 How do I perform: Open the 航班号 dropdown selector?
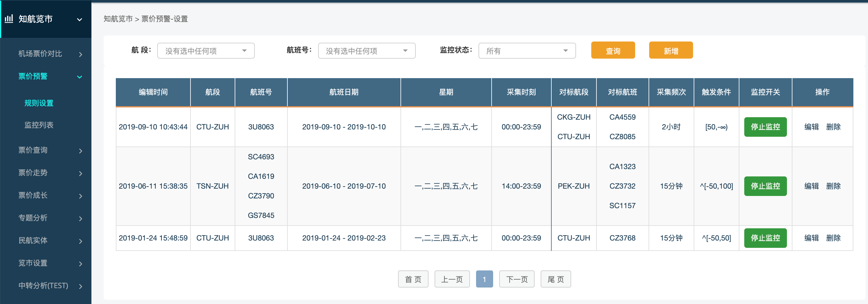tap(366, 51)
